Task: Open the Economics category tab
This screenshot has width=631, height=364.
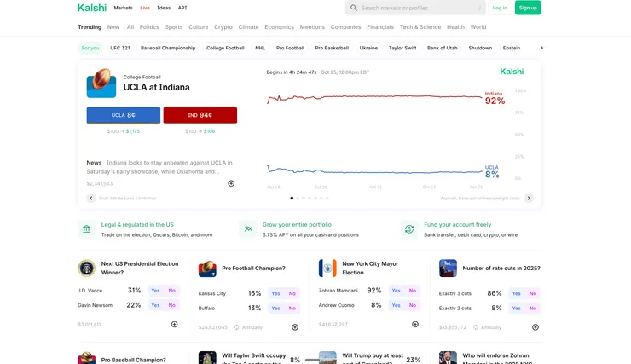Action: pos(280,27)
